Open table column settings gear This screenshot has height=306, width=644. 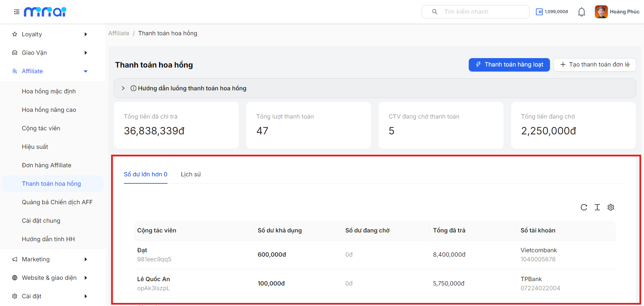point(611,207)
